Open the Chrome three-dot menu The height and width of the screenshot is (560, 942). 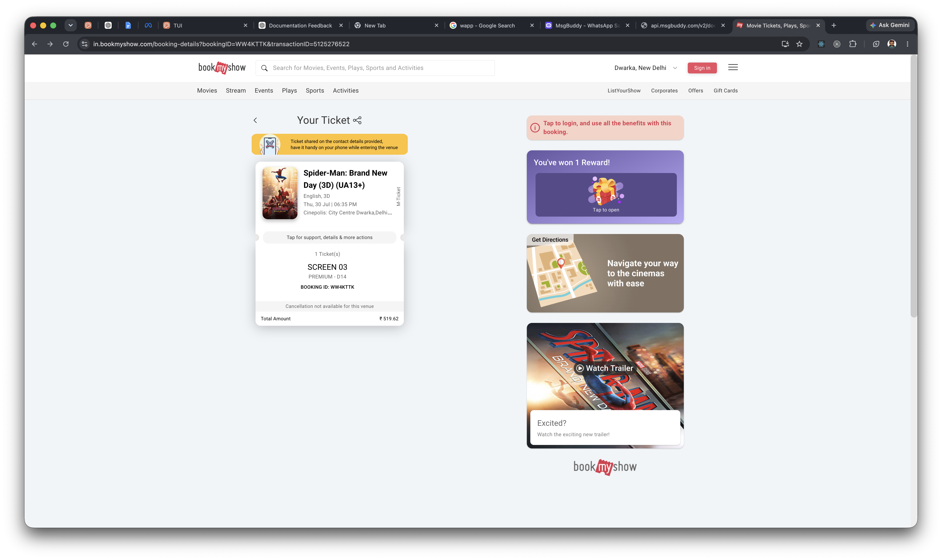[908, 44]
